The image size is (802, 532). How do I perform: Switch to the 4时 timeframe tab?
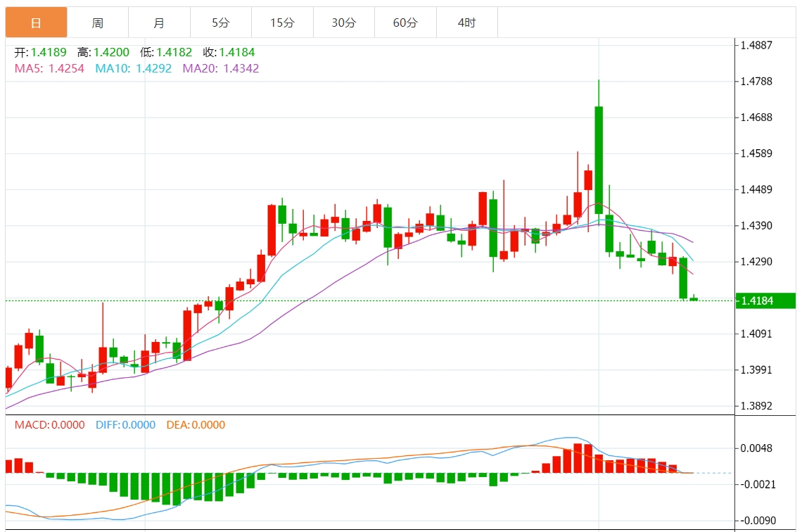(467, 23)
